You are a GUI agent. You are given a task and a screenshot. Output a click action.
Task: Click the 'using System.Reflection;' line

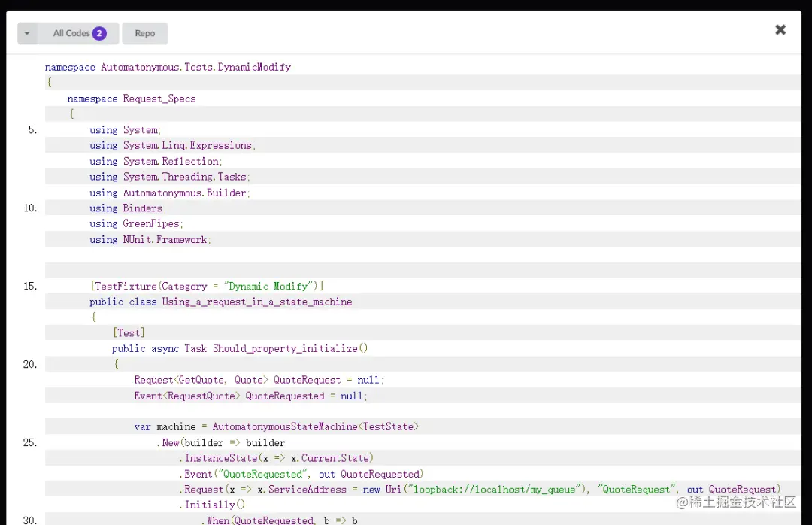(x=156, y=161)
